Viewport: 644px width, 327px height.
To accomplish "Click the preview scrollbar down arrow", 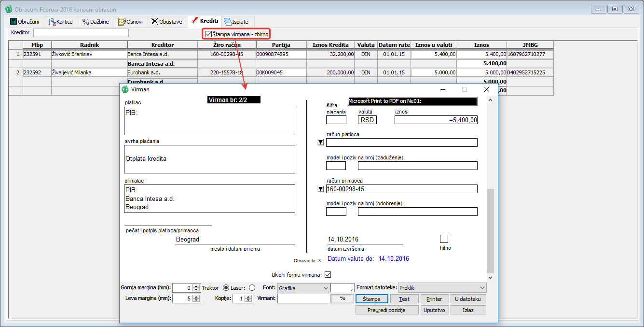I will (x=490, y=278).
